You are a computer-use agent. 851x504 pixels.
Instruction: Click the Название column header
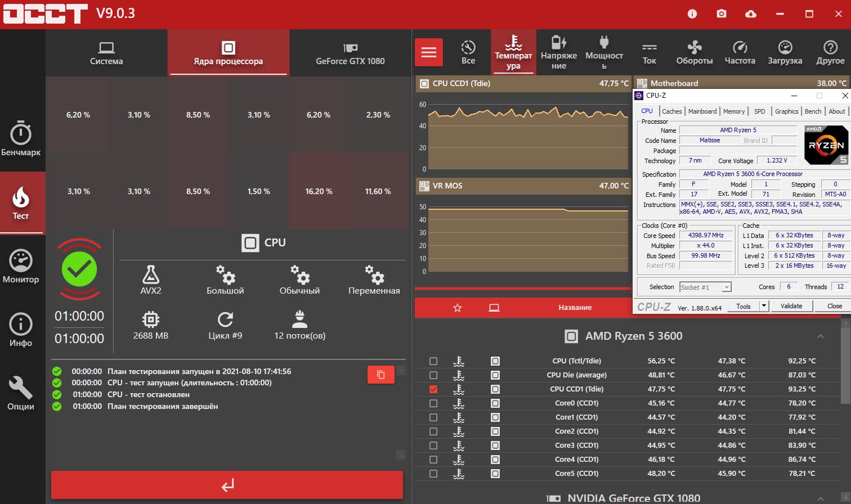(x=575, y=308)
